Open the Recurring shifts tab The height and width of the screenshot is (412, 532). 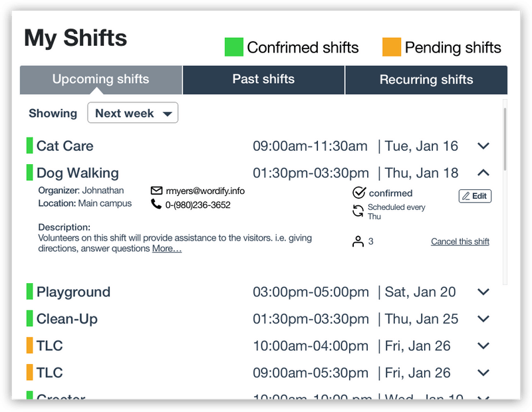coord(426,80)
